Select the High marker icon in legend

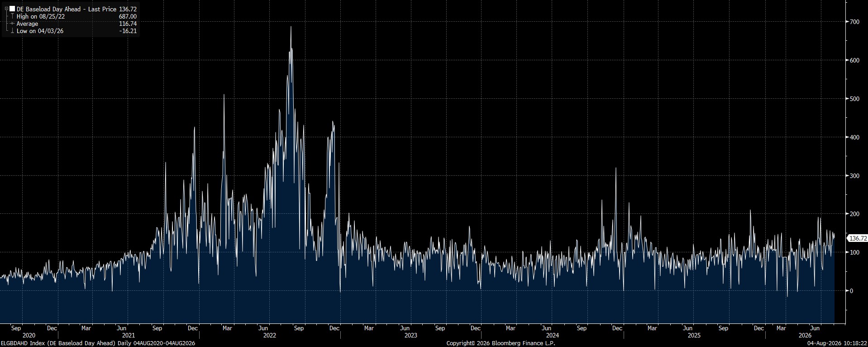click(12, 16)
